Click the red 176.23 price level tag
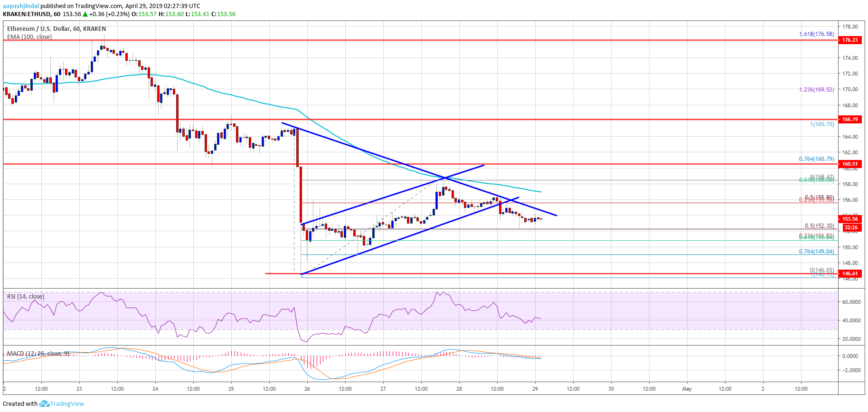The width and height of the screenshot is (868, 412). pyautogui.click(x=850, y=40)
